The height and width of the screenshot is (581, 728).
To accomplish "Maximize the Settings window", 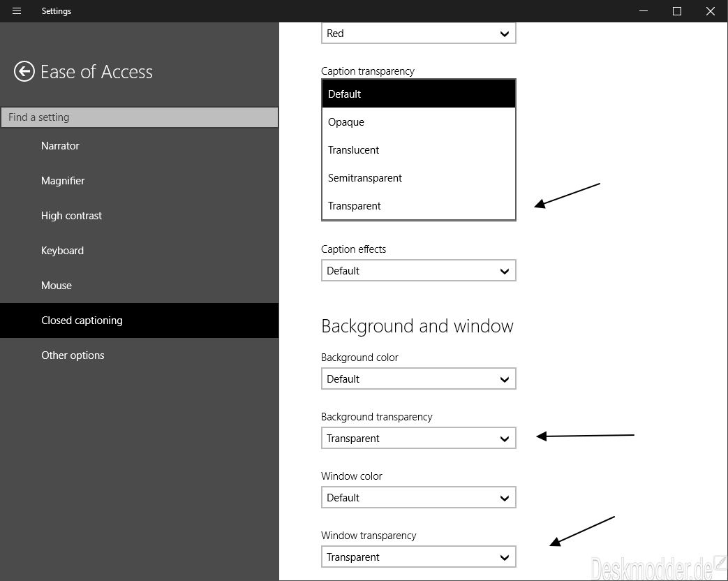I will click(x=677, y=10).
